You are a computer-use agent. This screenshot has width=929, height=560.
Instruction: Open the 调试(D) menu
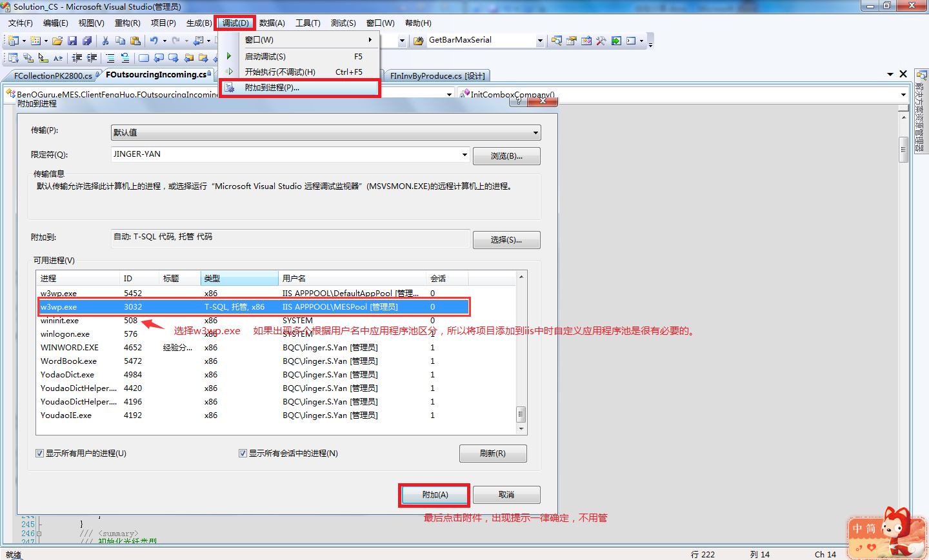[235, 23]
